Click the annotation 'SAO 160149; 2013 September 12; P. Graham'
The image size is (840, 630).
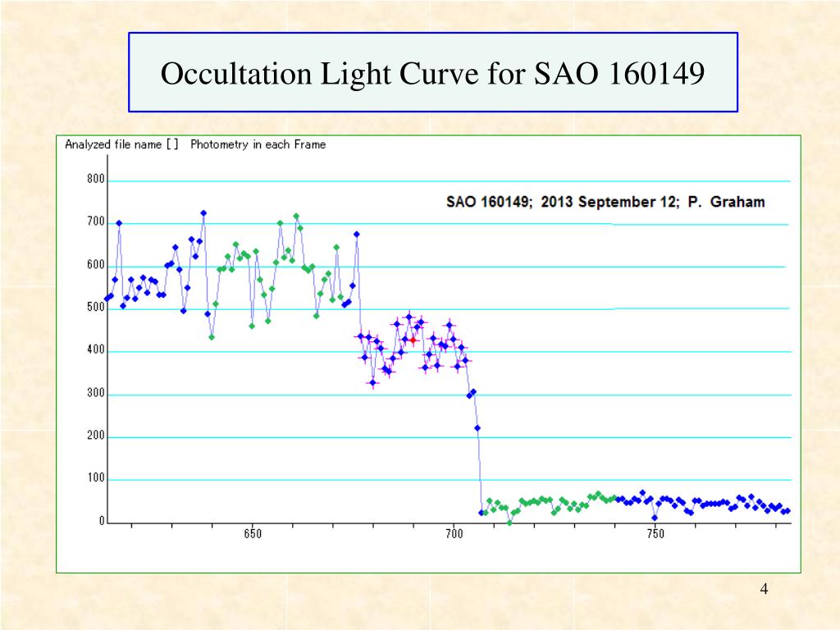click(x=605, y=202)
